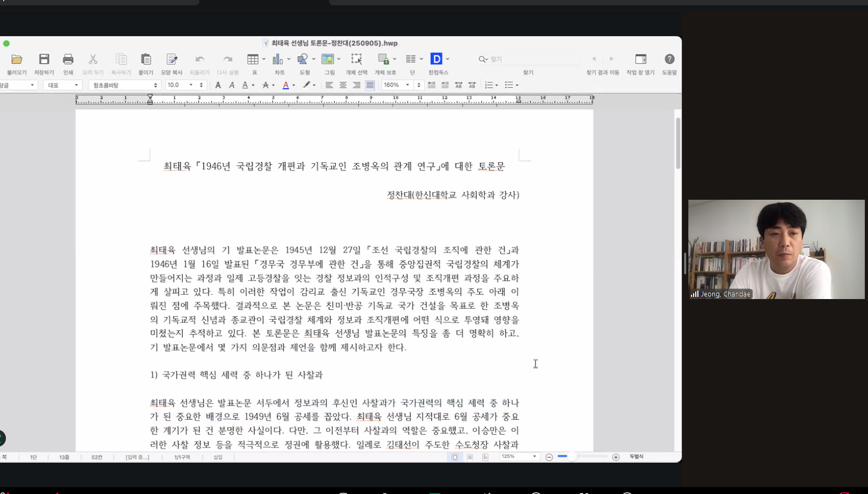The width and height of the screenshot is (868, 494).
Task: Enable justify paragraph alignment
Action: click(x=370, y=85)
